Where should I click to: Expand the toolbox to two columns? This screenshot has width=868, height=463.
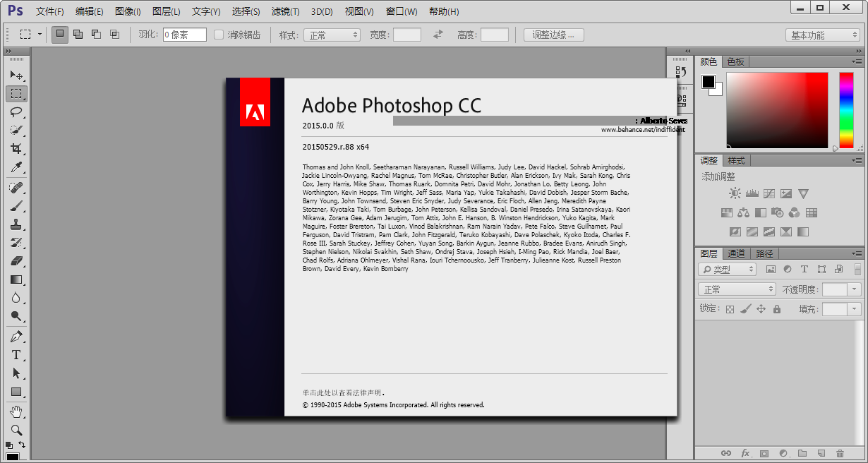click(x=8, y=52)
